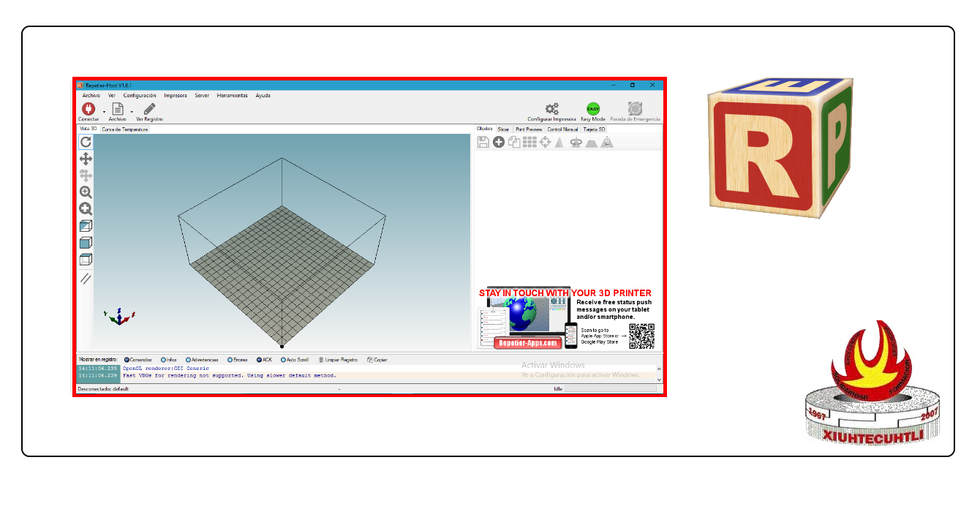Screen dimensions: 980x528
Task: Click the cut object trapezoid icon
Action: coord(592,143)
